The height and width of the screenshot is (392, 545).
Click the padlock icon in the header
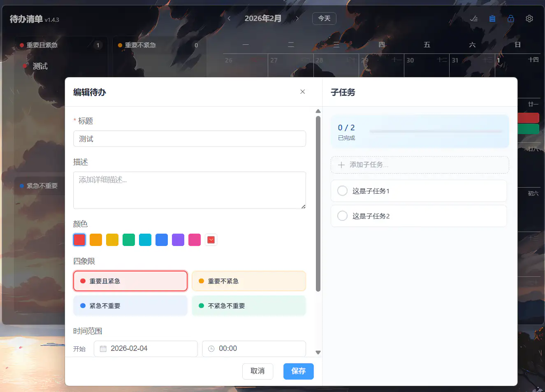[511, 19]
